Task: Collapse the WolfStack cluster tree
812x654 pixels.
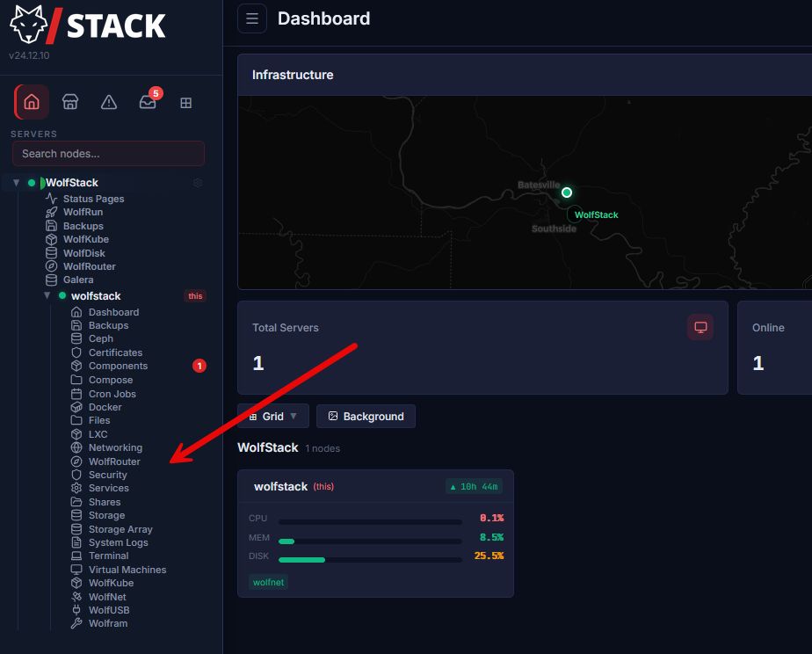Action: click(x=16, y=182)
